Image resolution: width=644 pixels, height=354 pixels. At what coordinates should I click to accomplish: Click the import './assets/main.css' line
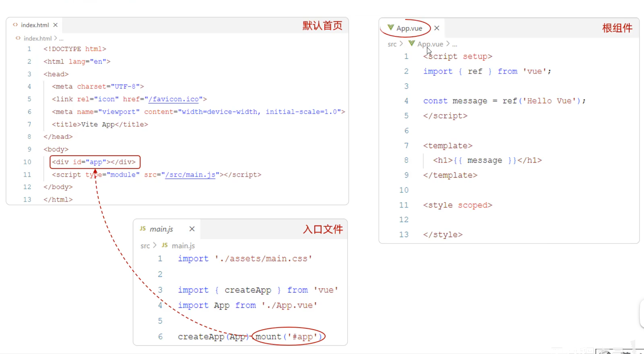point(245,259)
